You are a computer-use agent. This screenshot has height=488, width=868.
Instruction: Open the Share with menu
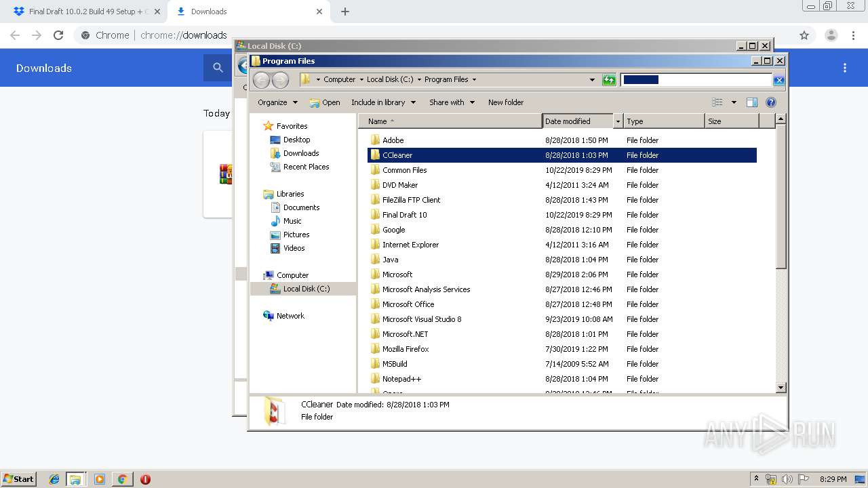point(452,102)
